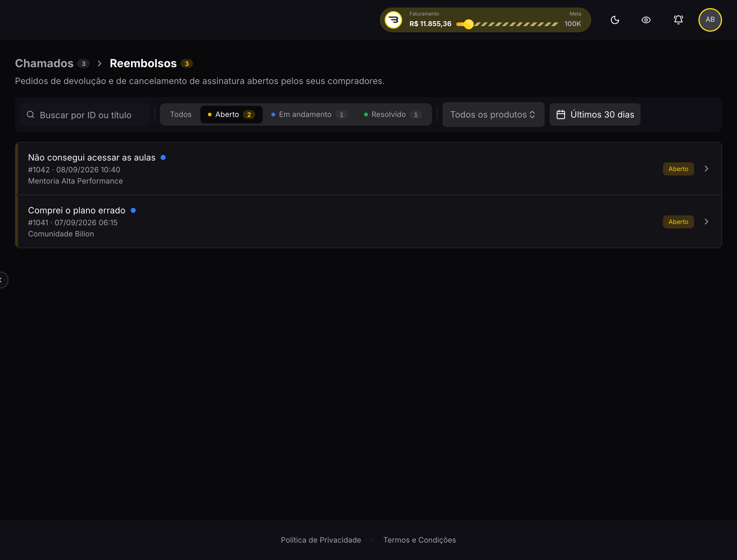The width and height of the screenshot is (737, 560).
Task: Click Aberto badge on ticket #1042
Action: click(x=678, y=169)
